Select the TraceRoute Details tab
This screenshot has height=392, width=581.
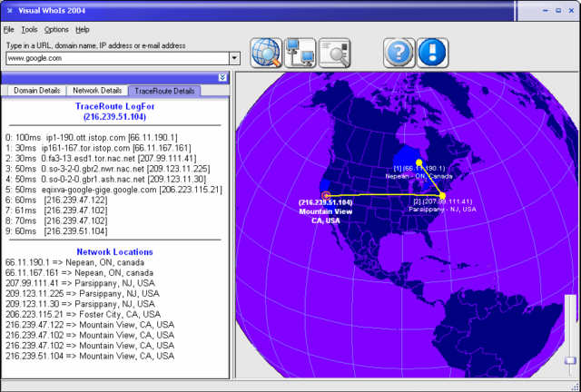(164, 91)
